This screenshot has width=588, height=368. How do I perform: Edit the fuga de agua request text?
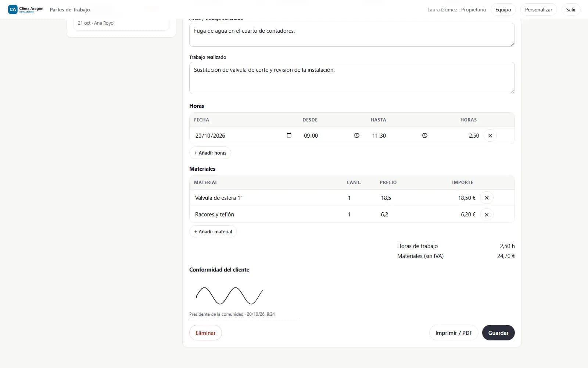coord(352,35)
